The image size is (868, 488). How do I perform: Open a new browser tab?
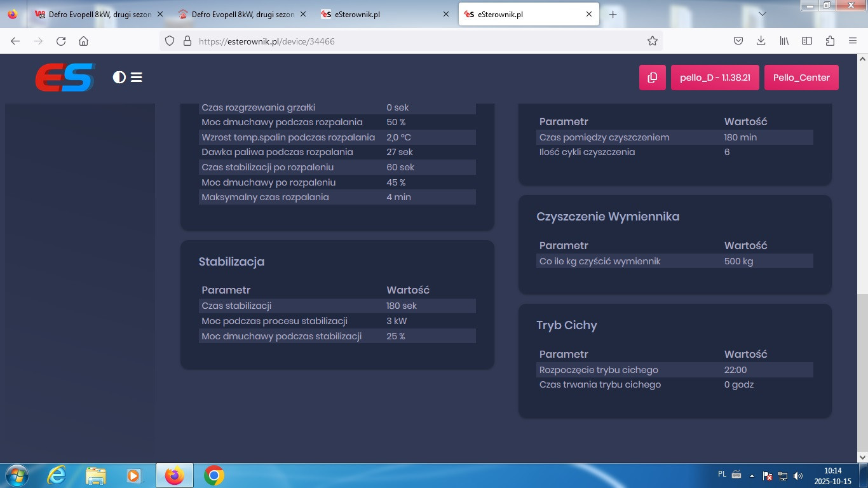coord(613,14)
